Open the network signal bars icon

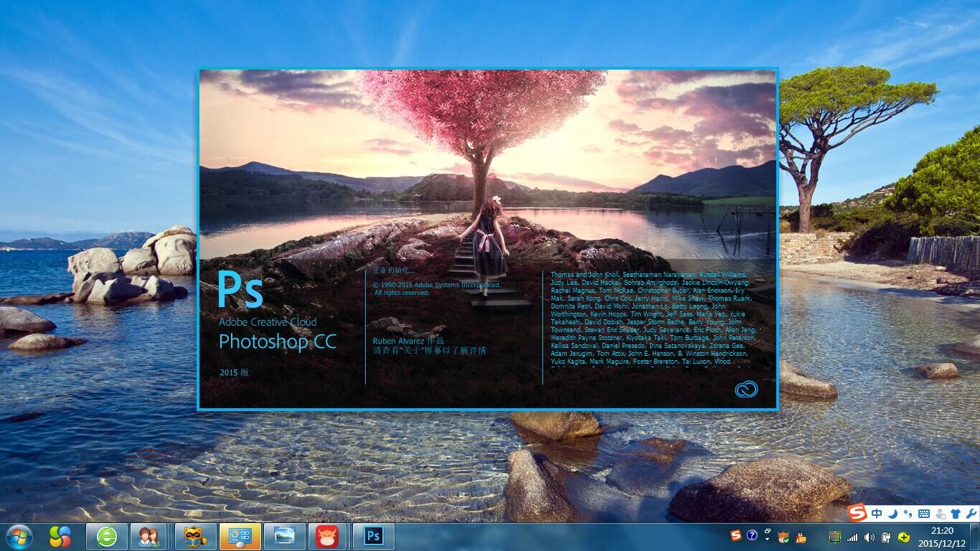(x=852, y=537)
